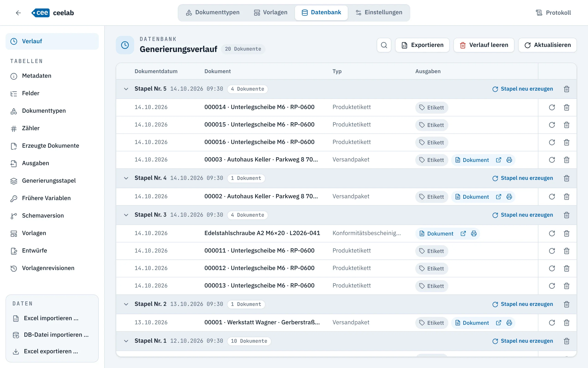588x368 pixels.
Task: Click Verlauf leeren button
Action: pyautogui.click(x=484, y=45)
